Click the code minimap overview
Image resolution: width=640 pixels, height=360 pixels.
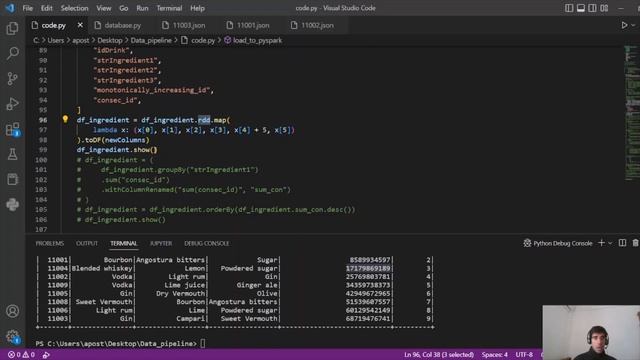pyautogui.click(x=631, y=112)
